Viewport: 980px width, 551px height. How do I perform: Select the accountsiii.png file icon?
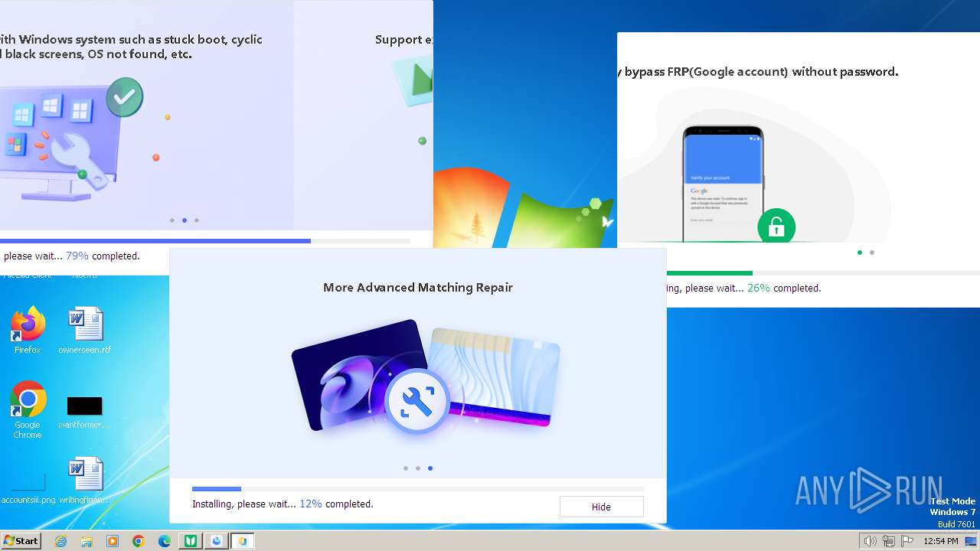(28, 487)
